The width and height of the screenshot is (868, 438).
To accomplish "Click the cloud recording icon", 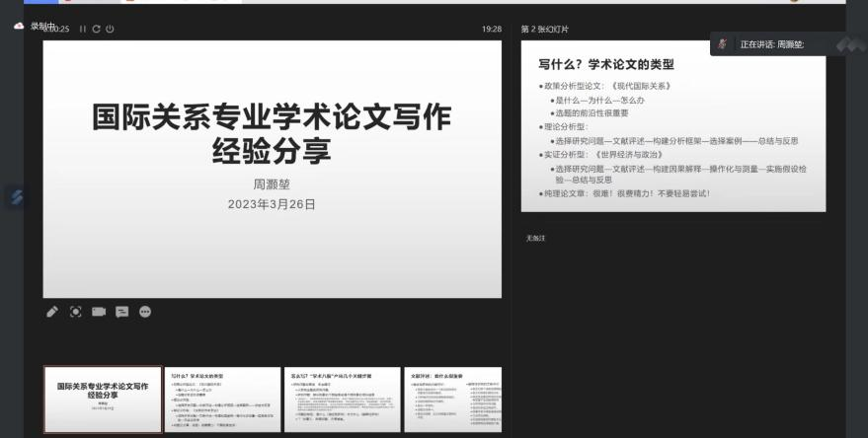I will [x=19, y=26].
